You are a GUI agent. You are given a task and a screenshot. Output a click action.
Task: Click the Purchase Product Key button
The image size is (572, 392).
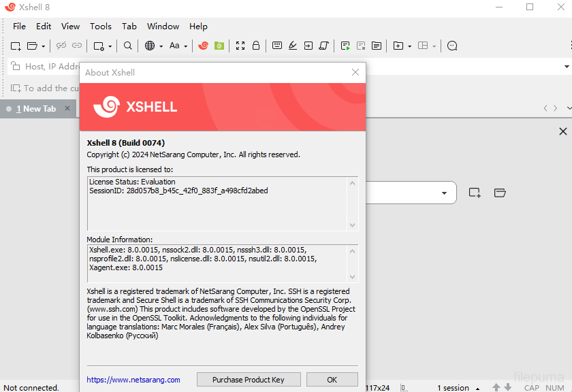coord(249,379)
